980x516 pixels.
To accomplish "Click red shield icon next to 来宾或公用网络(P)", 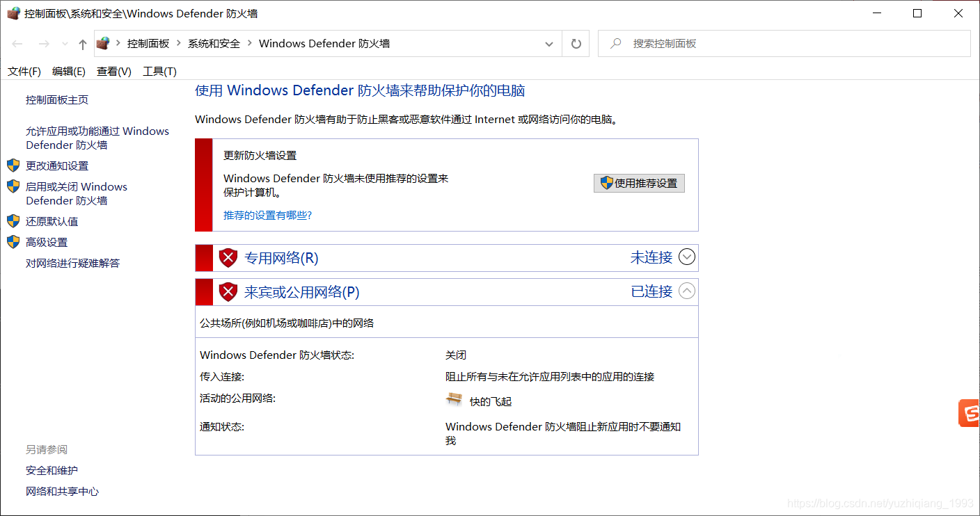I will 228,291.
